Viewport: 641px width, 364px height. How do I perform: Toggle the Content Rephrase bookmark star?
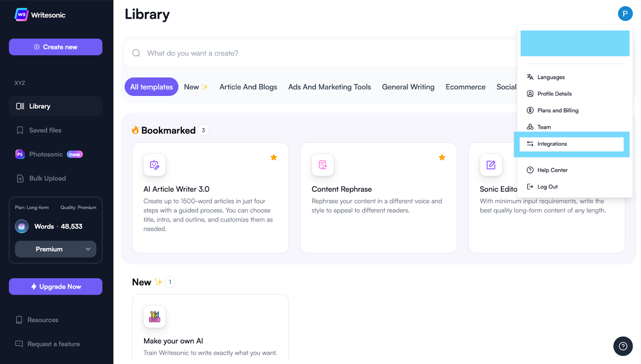point(442,157)
